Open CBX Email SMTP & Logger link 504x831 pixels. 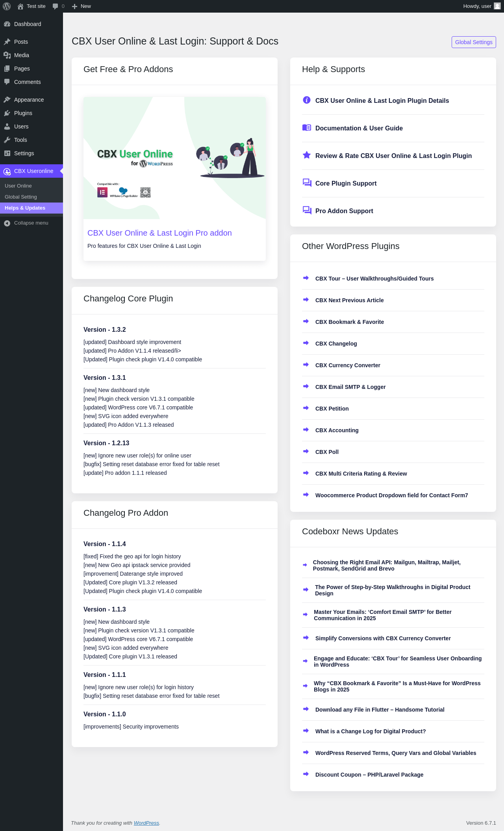tap(350, 387)
